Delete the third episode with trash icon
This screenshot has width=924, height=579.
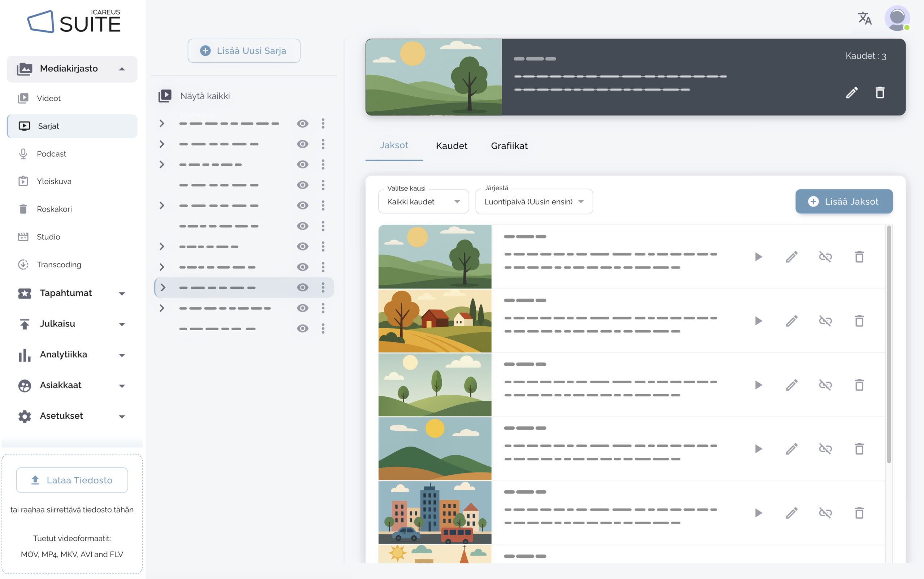point(859,385)
